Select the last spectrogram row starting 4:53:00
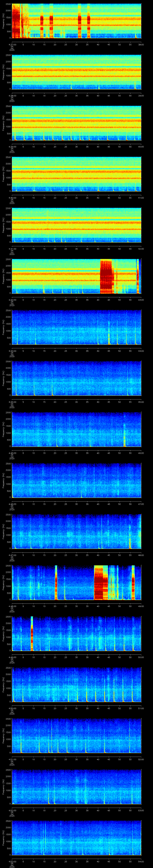Image resolution: width=153 pixels, height=868 pixels. 76,837
